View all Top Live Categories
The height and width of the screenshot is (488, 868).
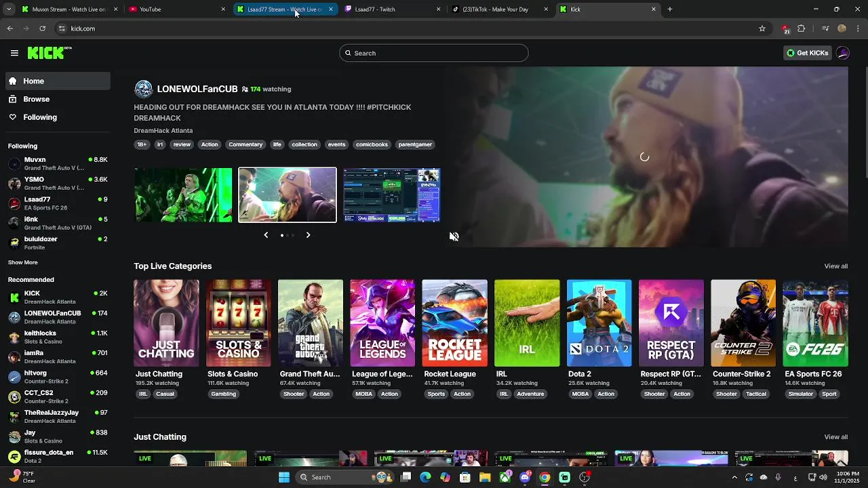(x=835, y=266)
